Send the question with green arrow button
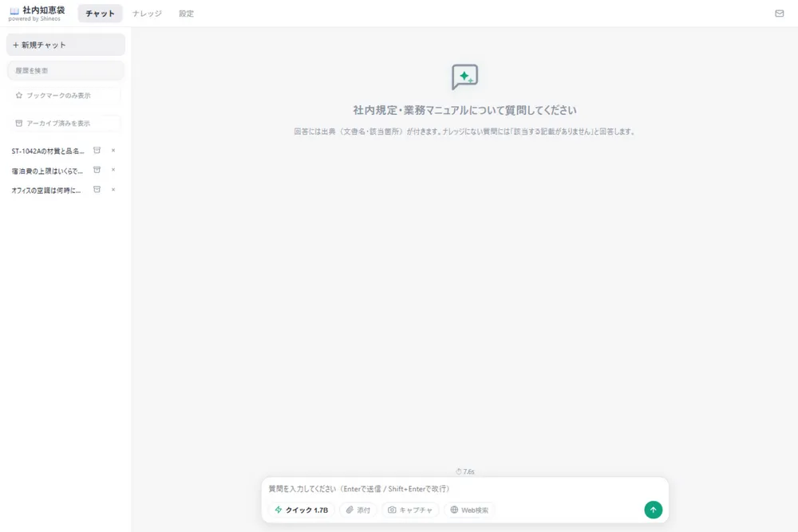The width and height of the screenshot is (798, 532). (653, 510)
